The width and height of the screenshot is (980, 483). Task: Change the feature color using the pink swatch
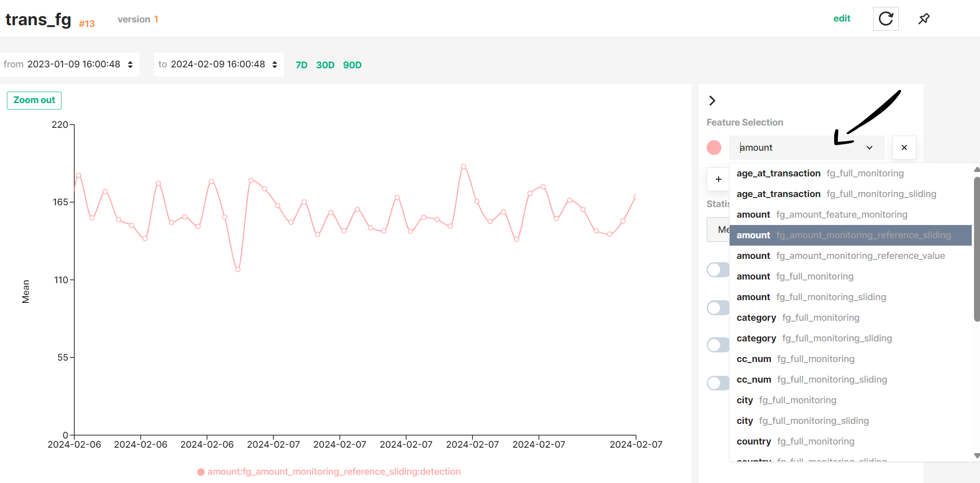click(x=714, y=147)
